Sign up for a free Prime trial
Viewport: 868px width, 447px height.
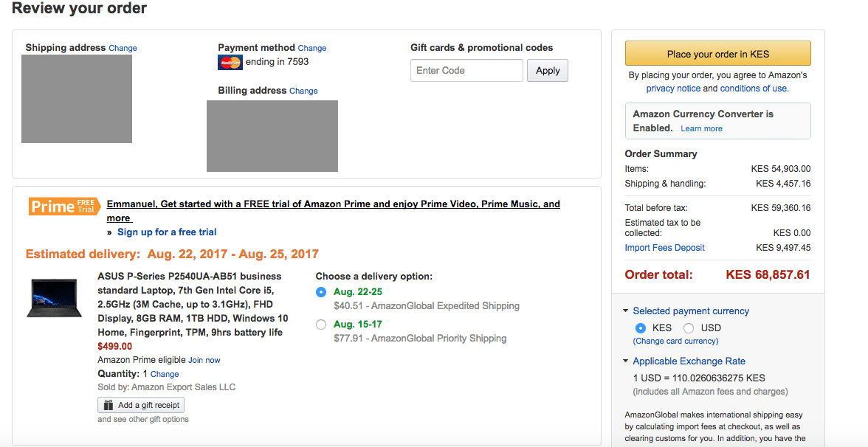(167, 232)
